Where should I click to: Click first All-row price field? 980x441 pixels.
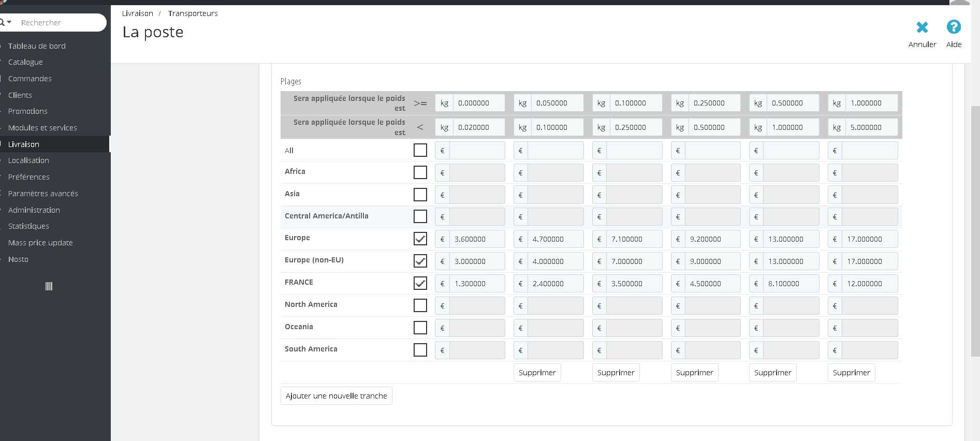pos(477,151)
